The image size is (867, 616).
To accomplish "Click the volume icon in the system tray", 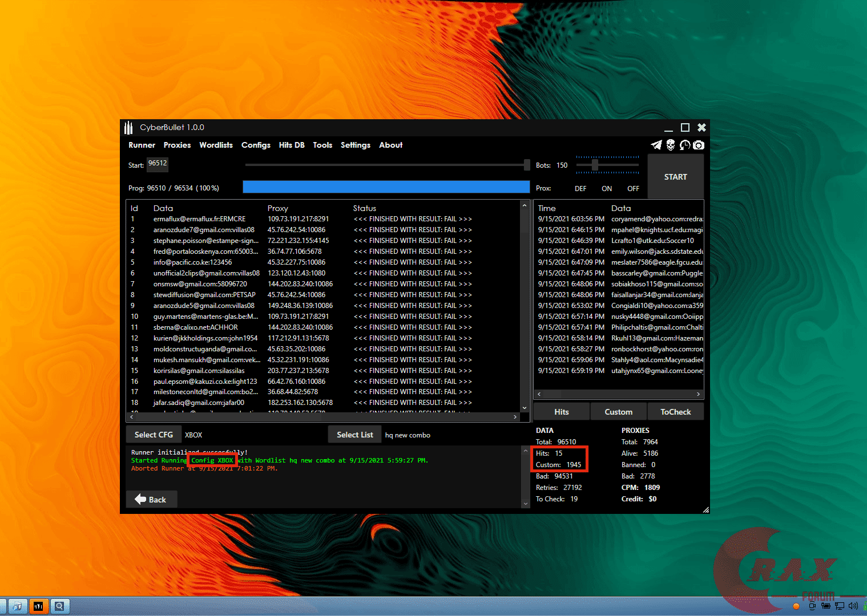I will pyautogui.click(x=853, y=606).
